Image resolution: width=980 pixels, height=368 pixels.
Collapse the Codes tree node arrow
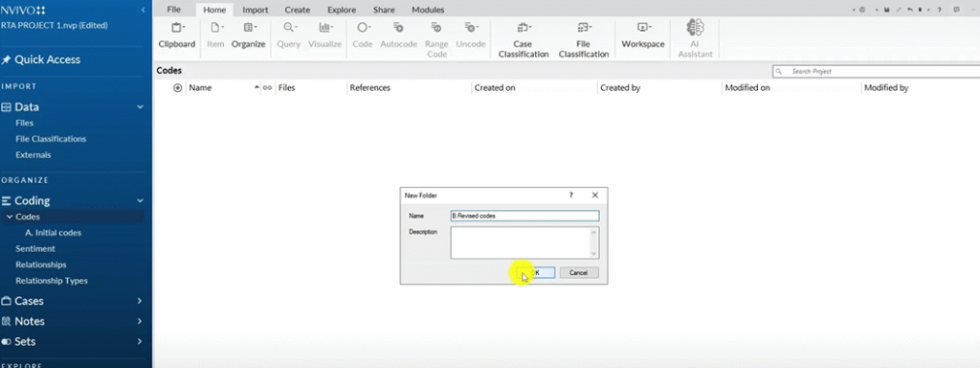point(10,217)
